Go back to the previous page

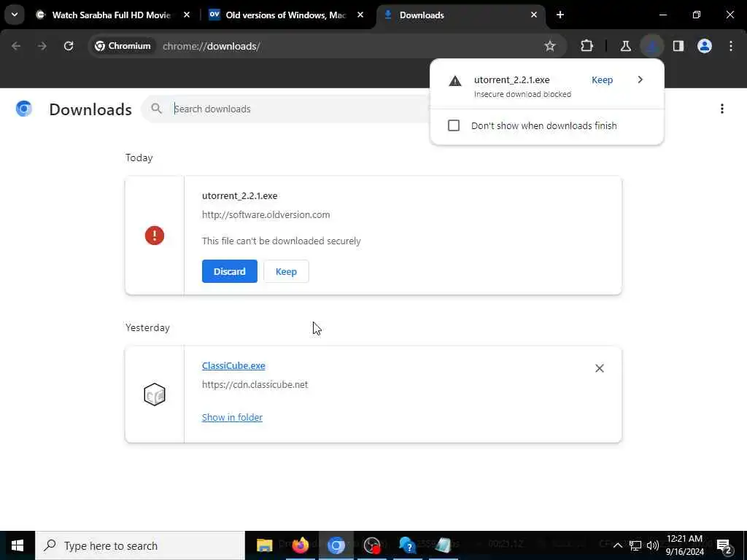tap(16, 46)
